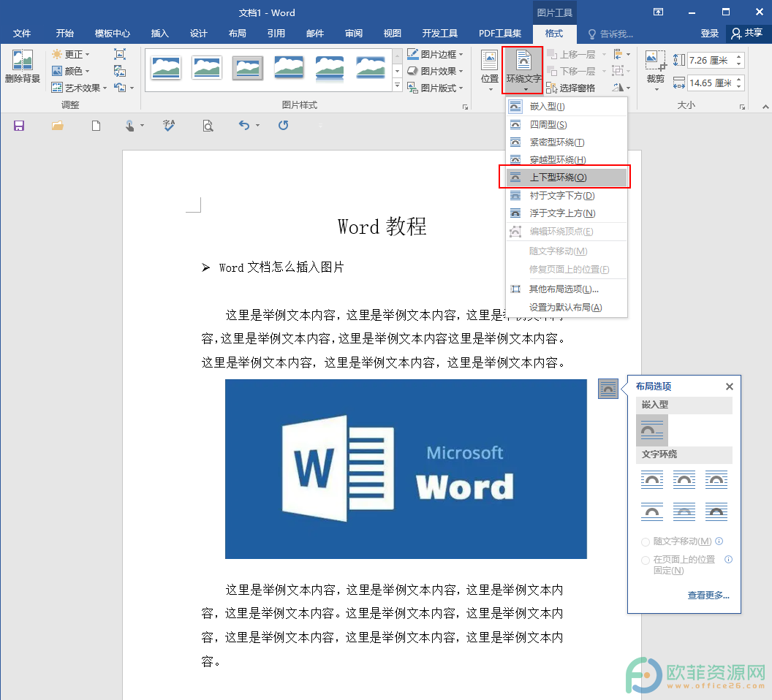Click the spelling check icon
Image resolution: width=772 pixels, height=700 pixels.
tap(169, 126)
